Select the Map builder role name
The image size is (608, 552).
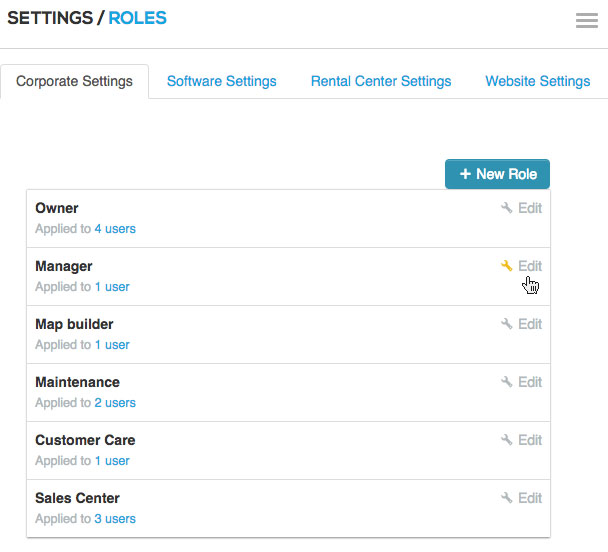click(74, 324)
